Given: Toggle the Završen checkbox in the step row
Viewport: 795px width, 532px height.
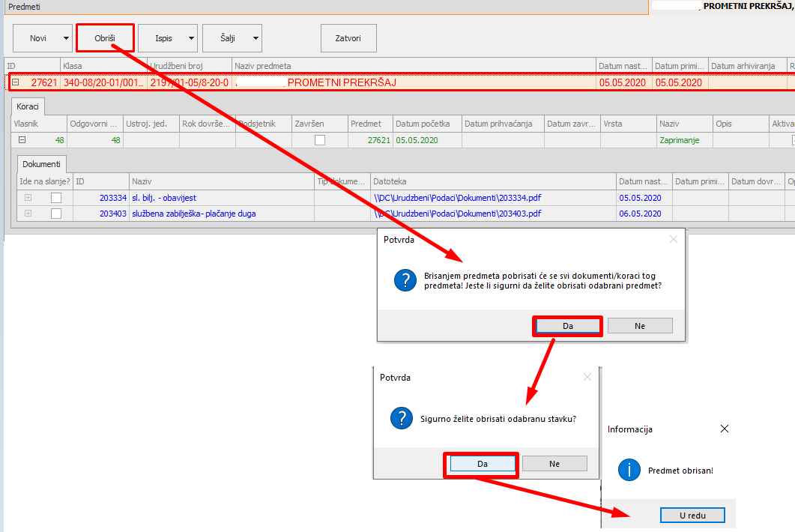Looking at the screenshot, I should tap(320, 139).
